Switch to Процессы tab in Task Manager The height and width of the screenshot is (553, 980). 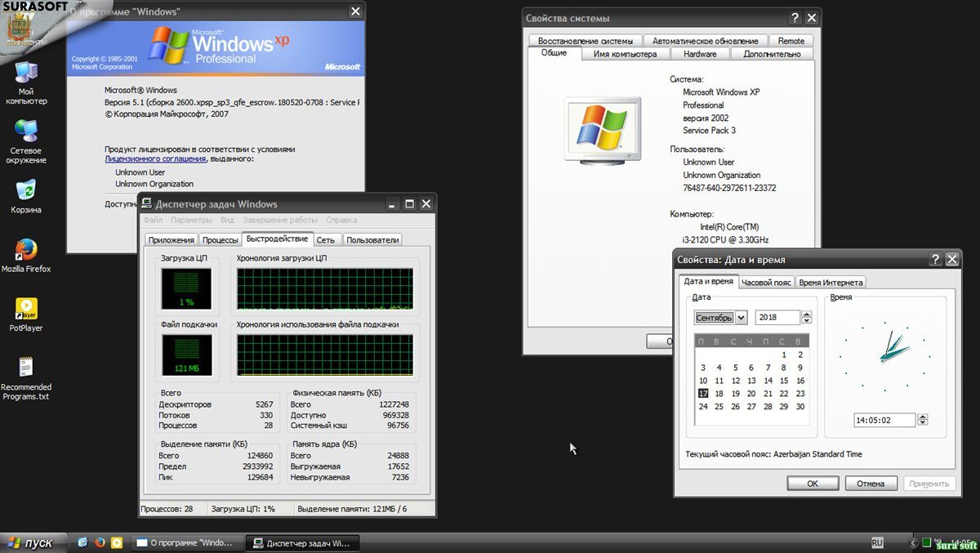(x=220, y=240)
